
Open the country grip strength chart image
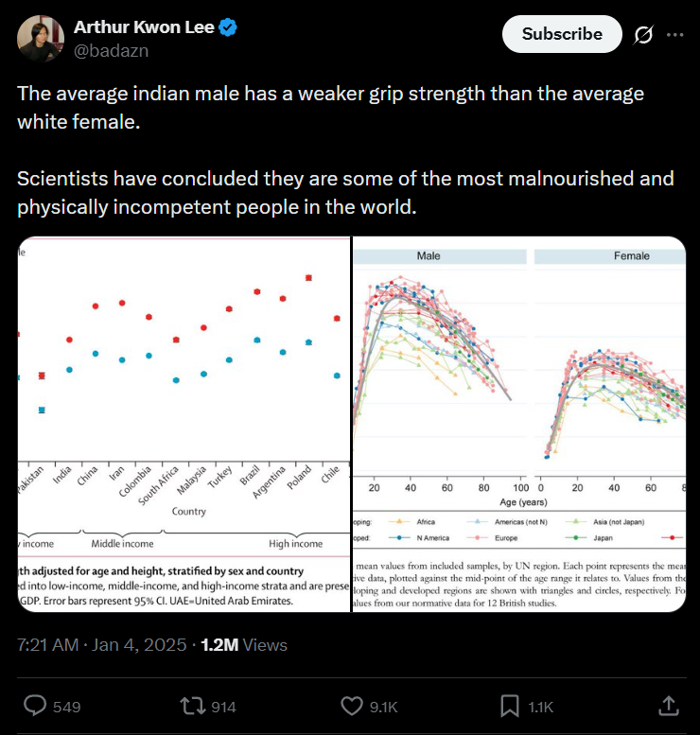tap(184, 424)
